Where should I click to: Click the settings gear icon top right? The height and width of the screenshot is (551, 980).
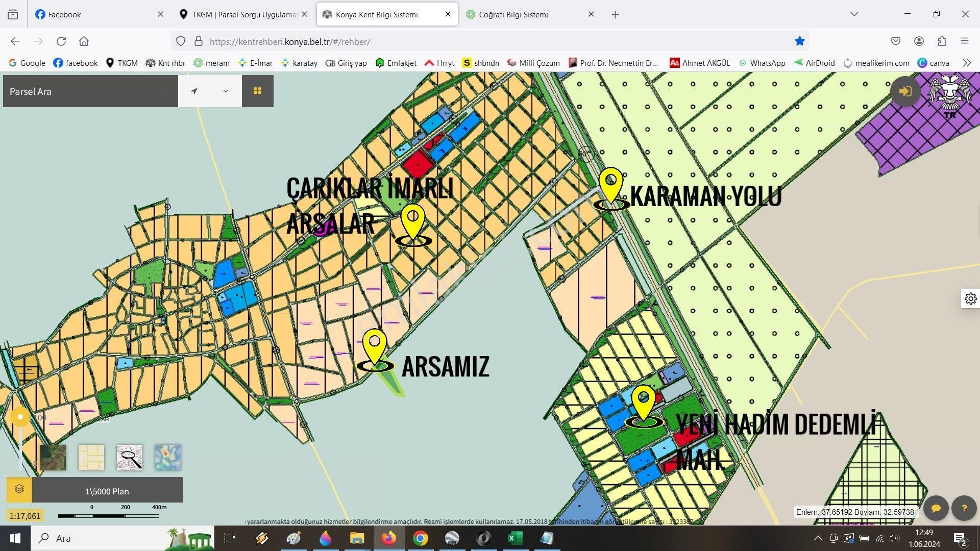tap(969, 297)
